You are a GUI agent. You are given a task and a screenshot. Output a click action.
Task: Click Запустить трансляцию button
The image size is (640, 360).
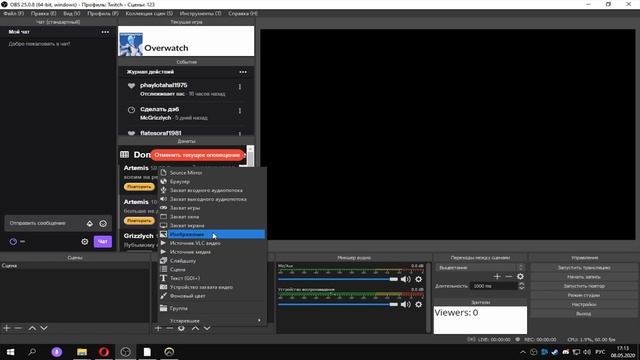[x=584, y=268]
